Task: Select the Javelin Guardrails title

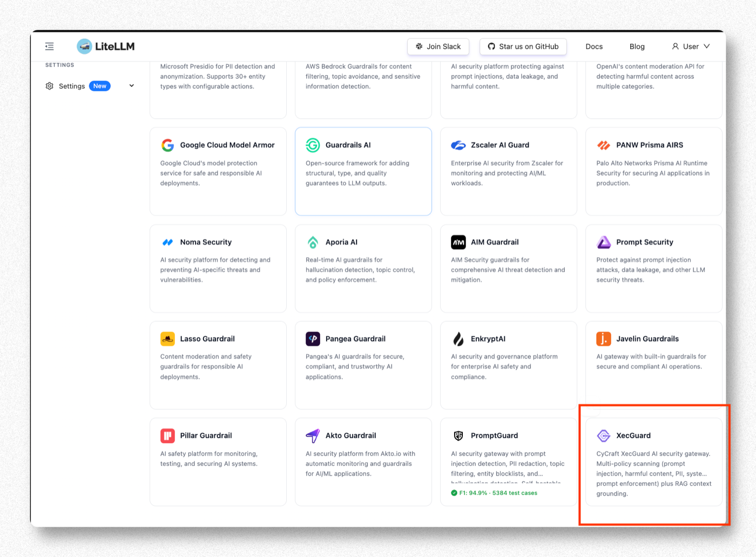Action: [647, 339]
